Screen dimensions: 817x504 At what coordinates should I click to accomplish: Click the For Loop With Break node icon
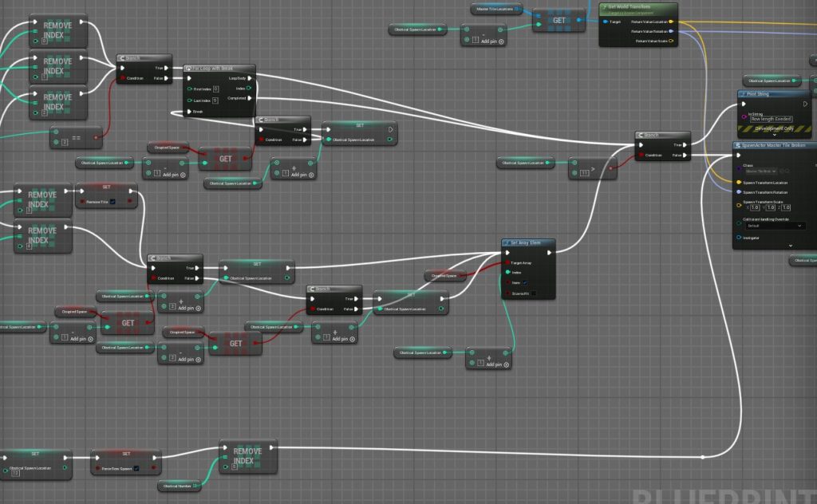pos(188,69)
